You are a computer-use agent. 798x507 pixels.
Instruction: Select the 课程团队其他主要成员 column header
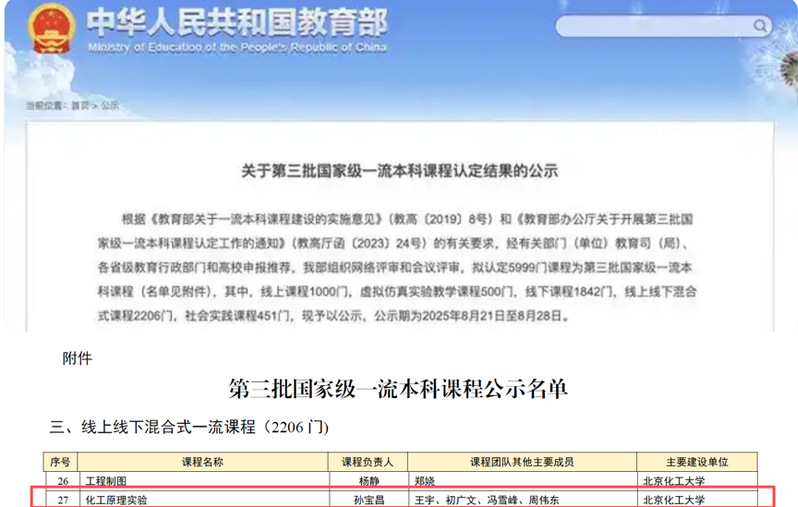click(521, 463)
